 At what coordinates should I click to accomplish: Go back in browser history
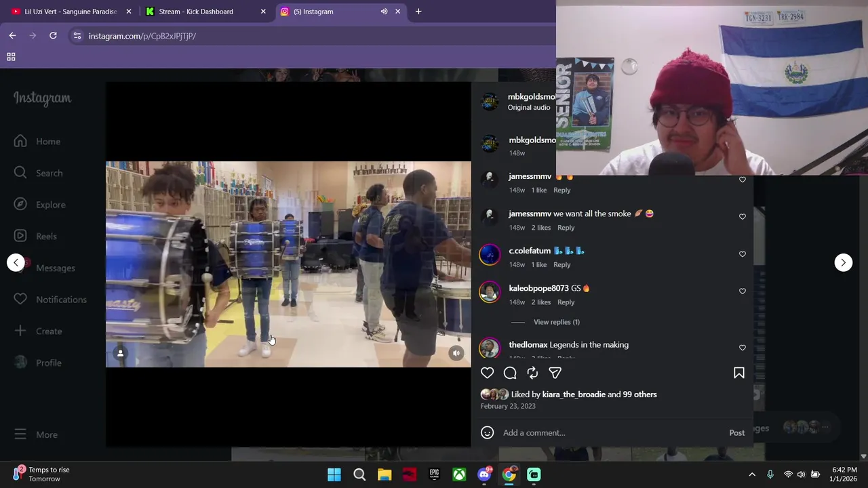coord(12,35)
